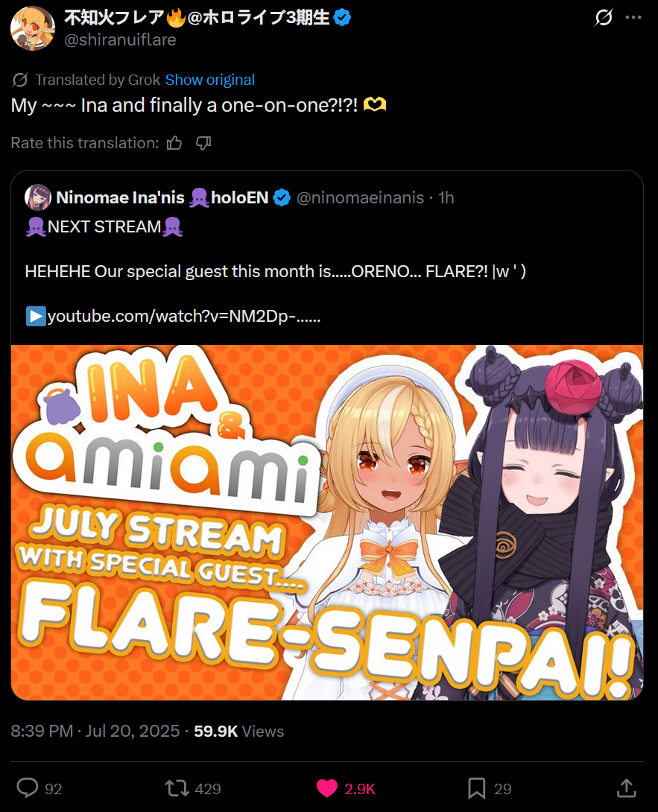Click the share upload icon

627,788
